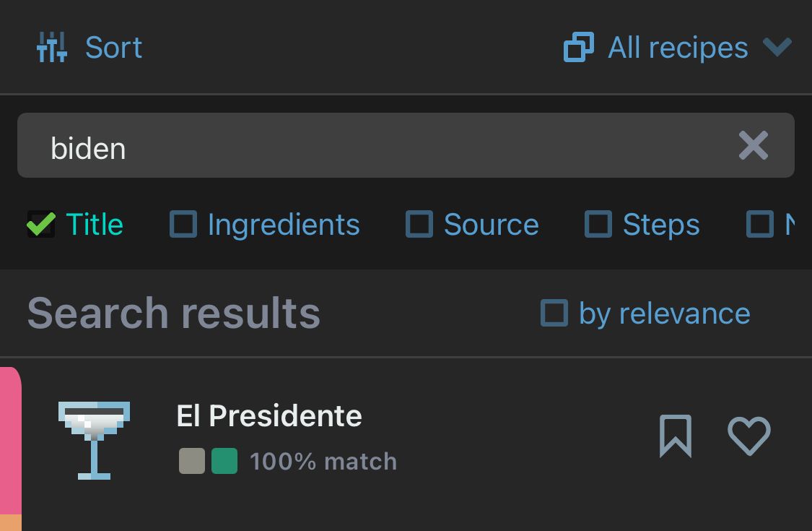Click the Sort sliders icon

(x=52, y=48)
